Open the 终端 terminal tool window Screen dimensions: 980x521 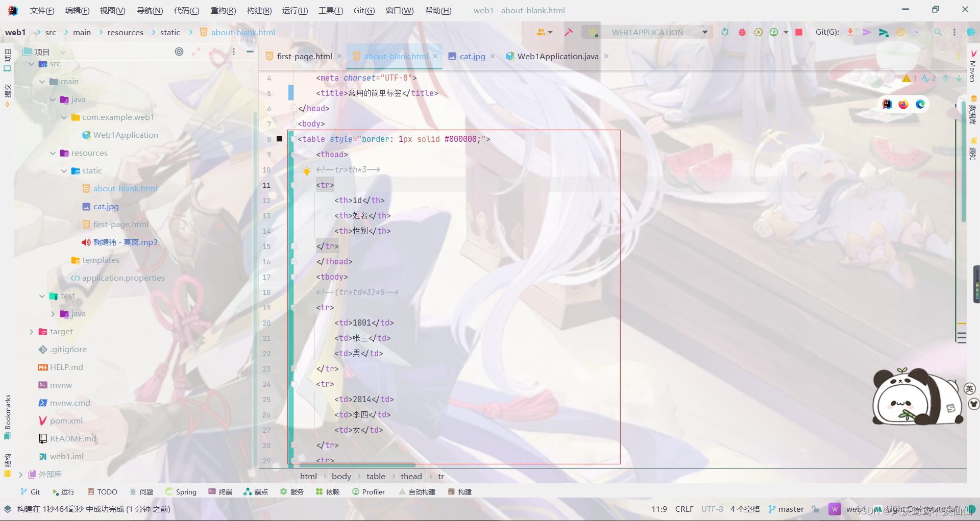point(220,492)
